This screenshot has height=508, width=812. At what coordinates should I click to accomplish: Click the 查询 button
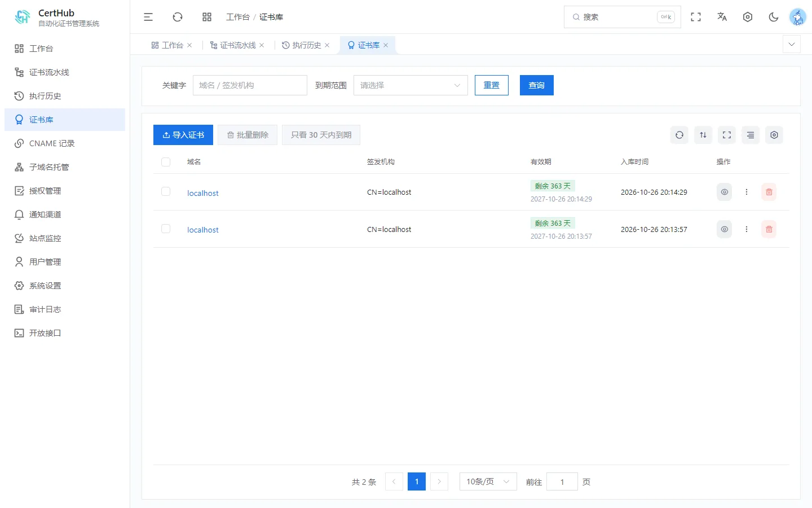point(537,85)
